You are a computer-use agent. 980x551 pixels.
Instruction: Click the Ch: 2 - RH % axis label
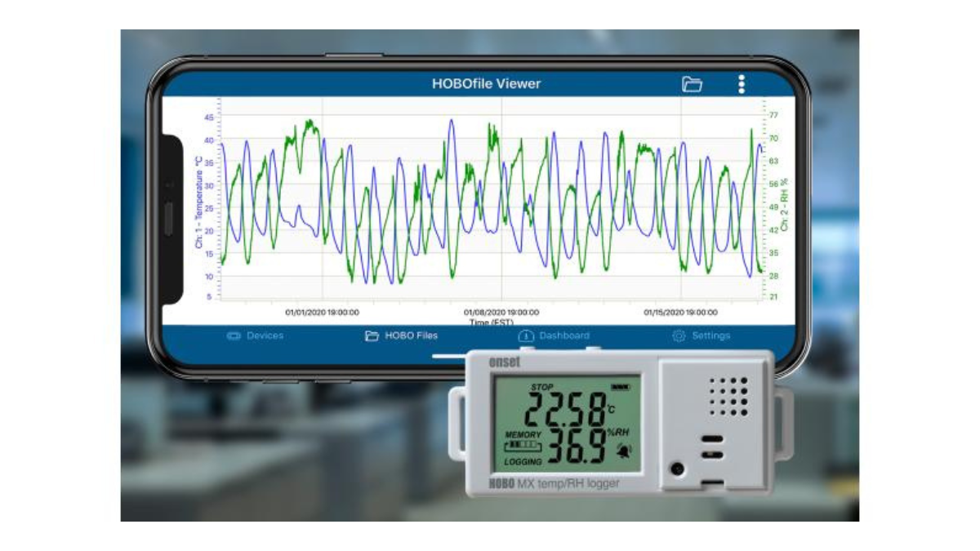(784, 204)
